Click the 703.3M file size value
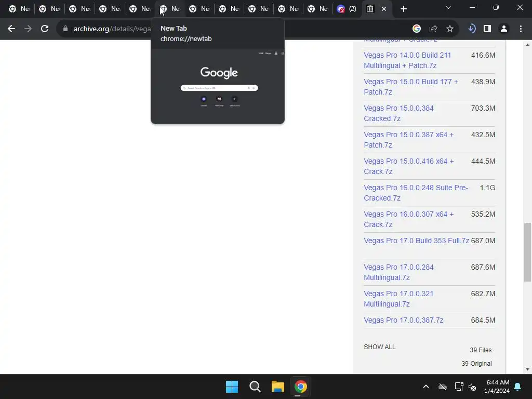Image resolution: width=532 pixels, height=399 pixels. (x=483, y=108)
